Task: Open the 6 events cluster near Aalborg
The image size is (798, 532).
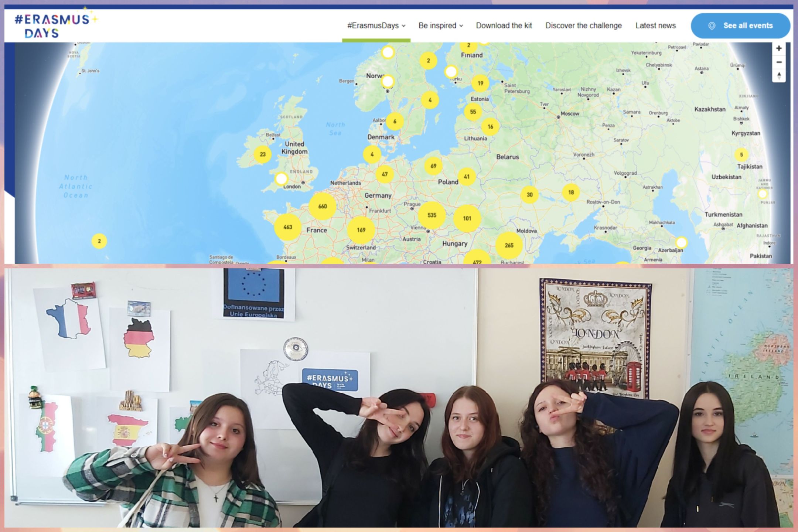Action: (395, 121)
